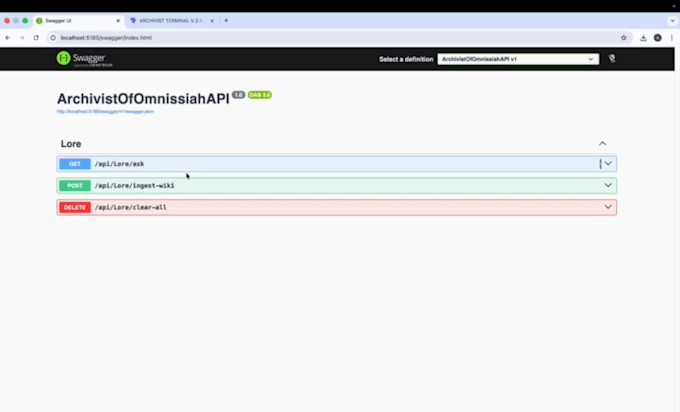Screen dimensions: 680x412
Task: Collapse the Lore section chevron
Action: 602,144
